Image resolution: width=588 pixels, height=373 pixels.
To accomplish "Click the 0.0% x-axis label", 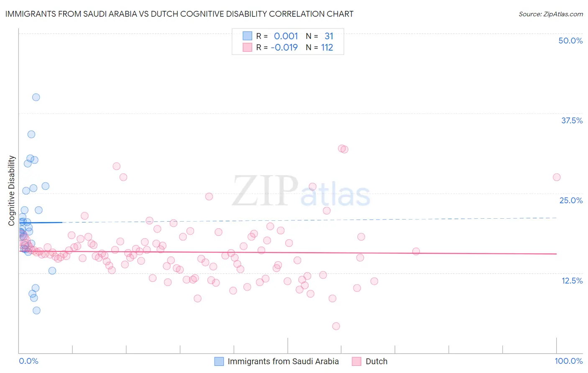I will click(29, 361).
